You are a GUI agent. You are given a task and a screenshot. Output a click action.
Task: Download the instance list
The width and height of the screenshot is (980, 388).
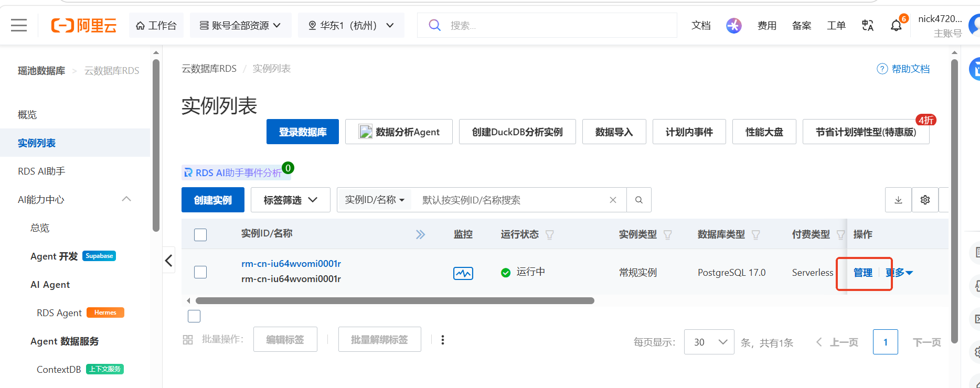(x=898, y=200)
